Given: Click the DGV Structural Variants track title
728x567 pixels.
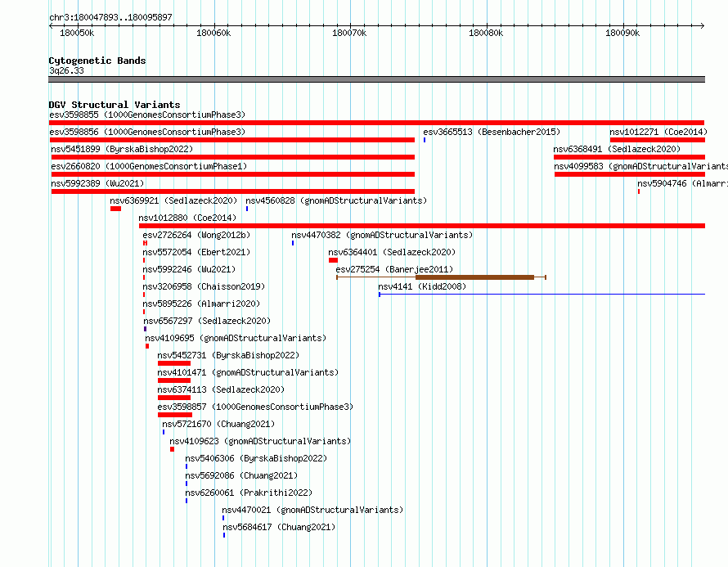Looking at the screenshot, I should (115, 105).
